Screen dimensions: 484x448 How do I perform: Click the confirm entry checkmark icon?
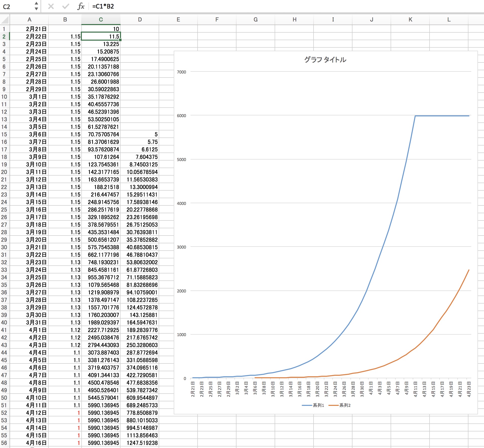(66, 6)
